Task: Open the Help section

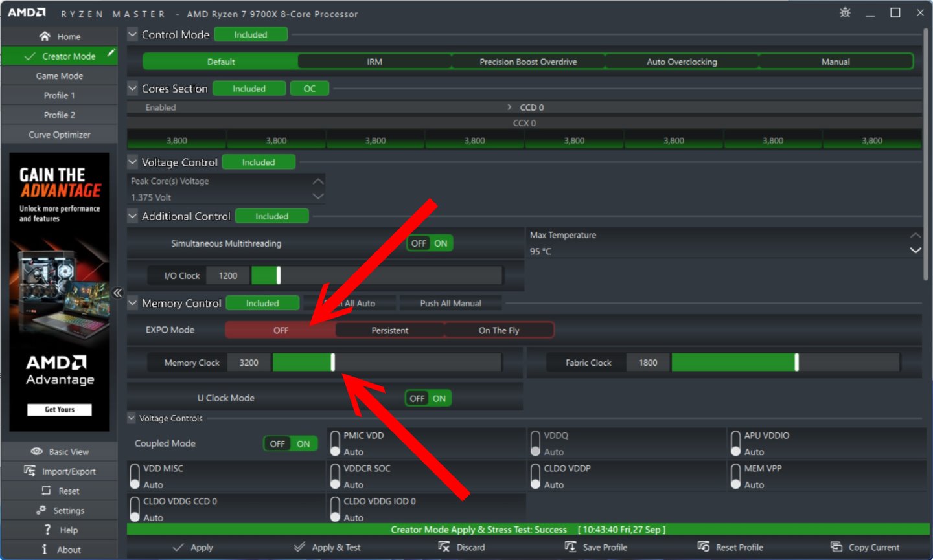Action: 59,530
